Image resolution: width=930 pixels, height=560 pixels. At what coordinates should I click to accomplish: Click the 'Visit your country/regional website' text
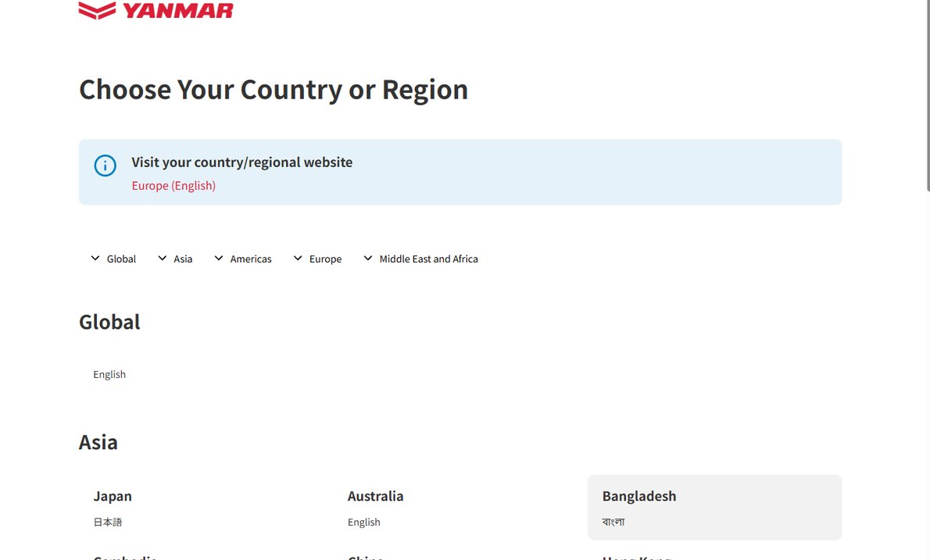[242, 162]
